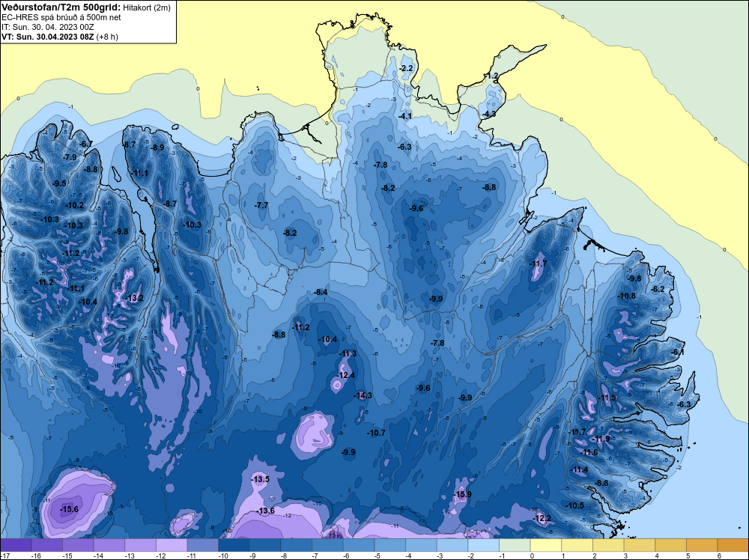The width and height of the screenshot is (749, 560).
Task: Click the legend swatch labeled -13
Action: click(x=141, y=545)
